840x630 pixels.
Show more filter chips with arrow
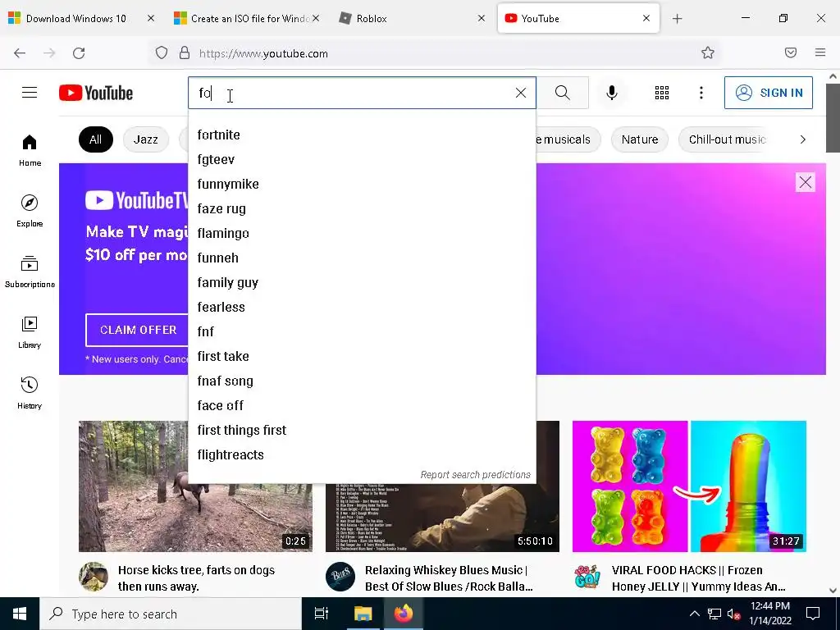(802, 139)
